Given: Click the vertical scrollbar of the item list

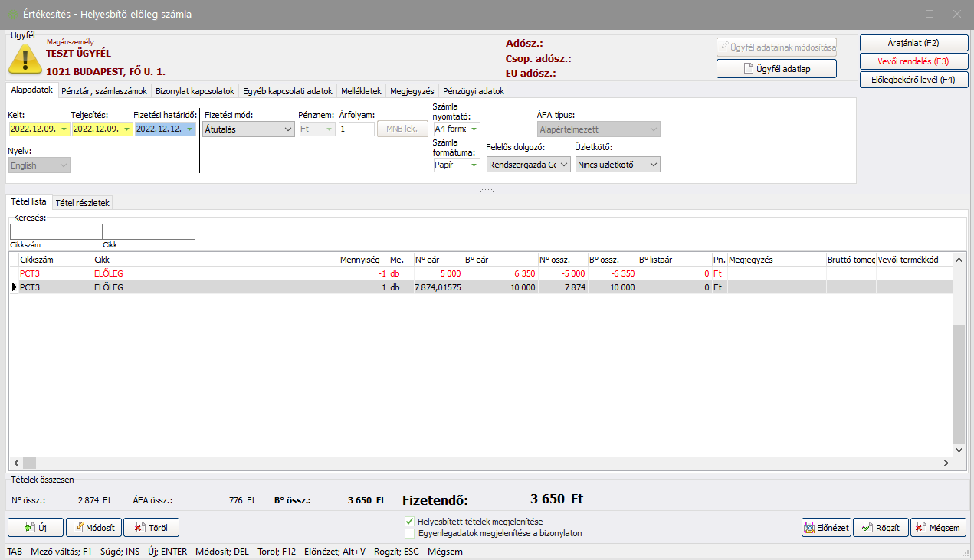Looking at the screenshot, I should click(959, 383).
